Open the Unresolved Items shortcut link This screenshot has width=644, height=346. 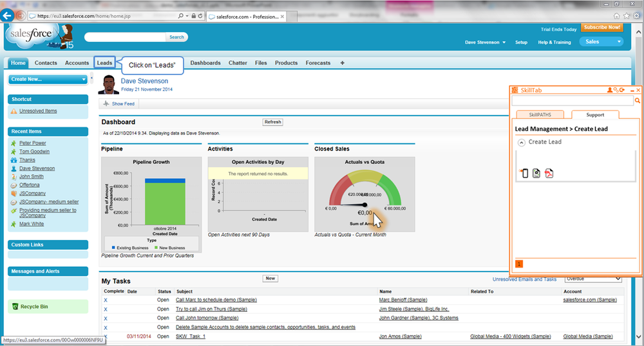point(38,111)
